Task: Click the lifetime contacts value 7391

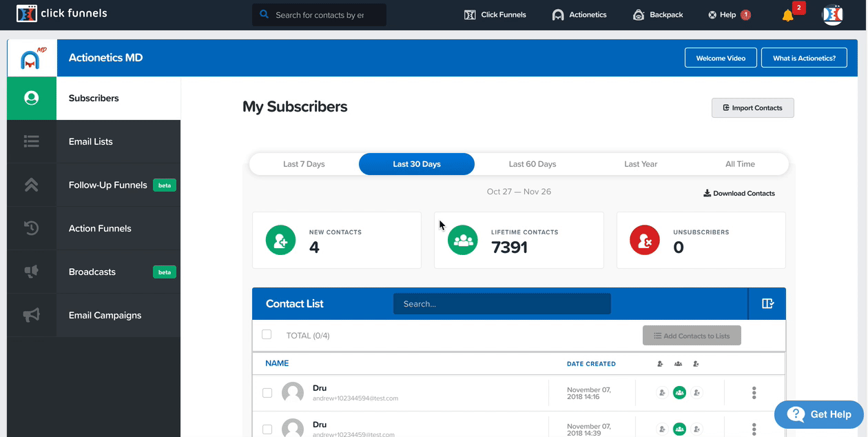Action: click(x=509, y=247)
